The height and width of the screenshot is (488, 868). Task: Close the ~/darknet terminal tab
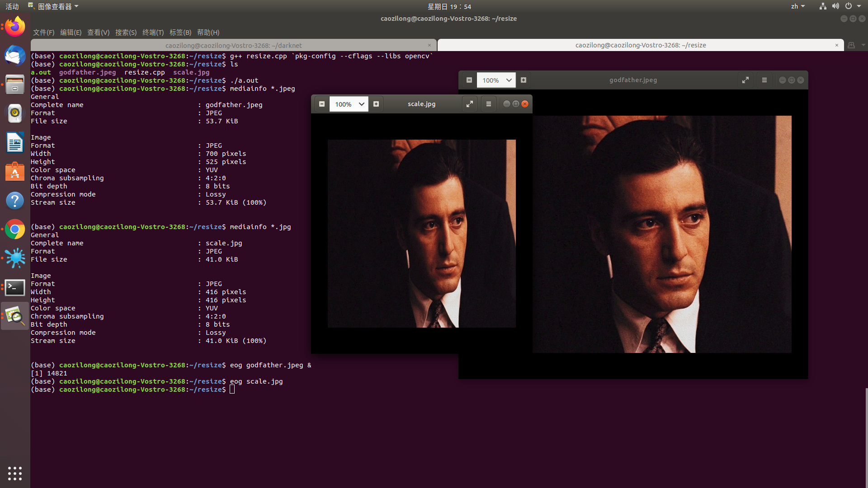[429, 45]
